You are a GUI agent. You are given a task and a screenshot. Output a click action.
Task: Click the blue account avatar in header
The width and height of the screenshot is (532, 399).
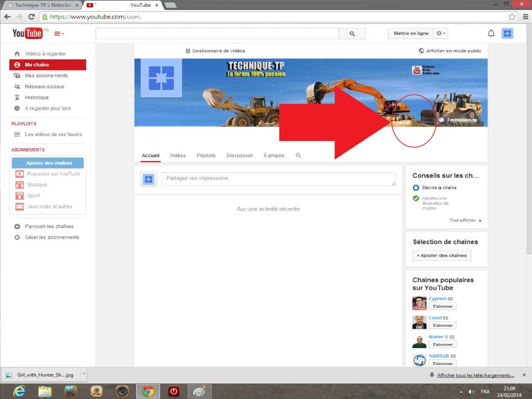pyautogui.click(x=507, y=33)
